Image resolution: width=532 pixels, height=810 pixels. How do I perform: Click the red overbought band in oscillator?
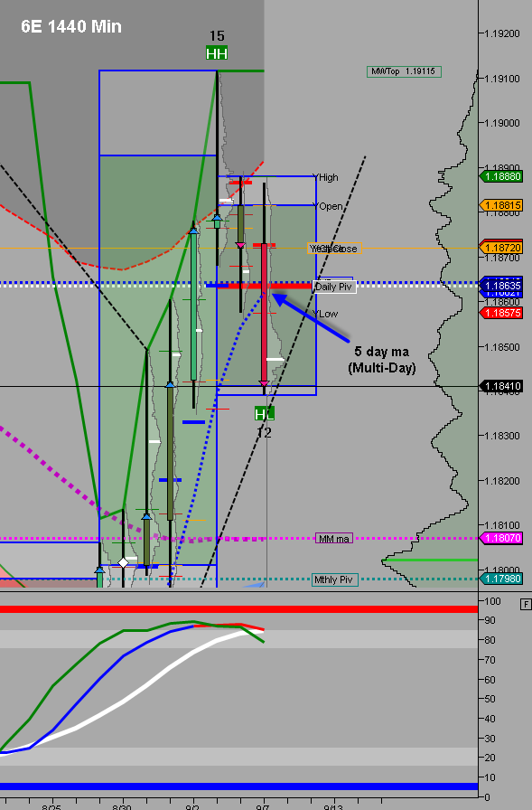coord(239,609)
